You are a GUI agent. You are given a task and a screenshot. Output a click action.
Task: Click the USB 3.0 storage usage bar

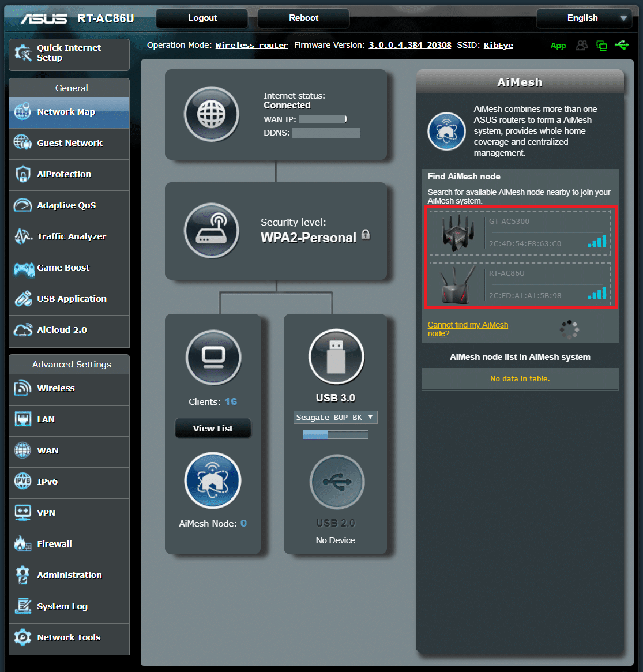coord(336,434)
